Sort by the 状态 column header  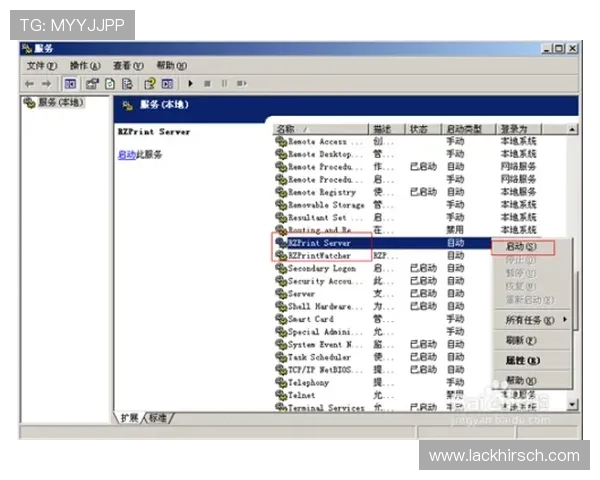(x=423, y=129)
